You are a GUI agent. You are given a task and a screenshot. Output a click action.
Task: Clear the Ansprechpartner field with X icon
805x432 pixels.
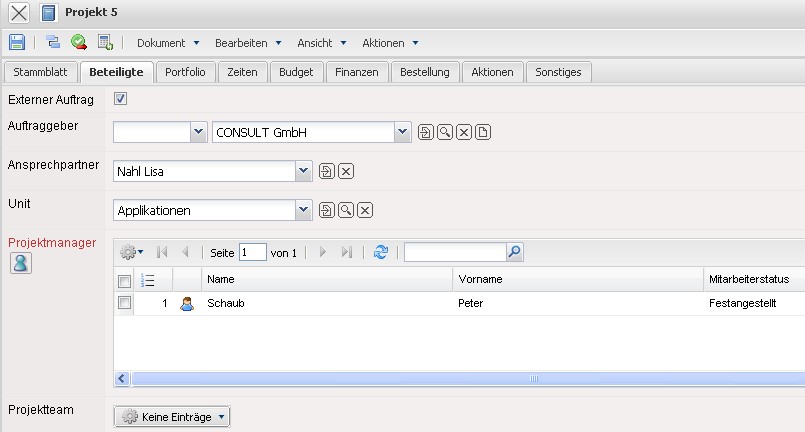coord(346,172)
